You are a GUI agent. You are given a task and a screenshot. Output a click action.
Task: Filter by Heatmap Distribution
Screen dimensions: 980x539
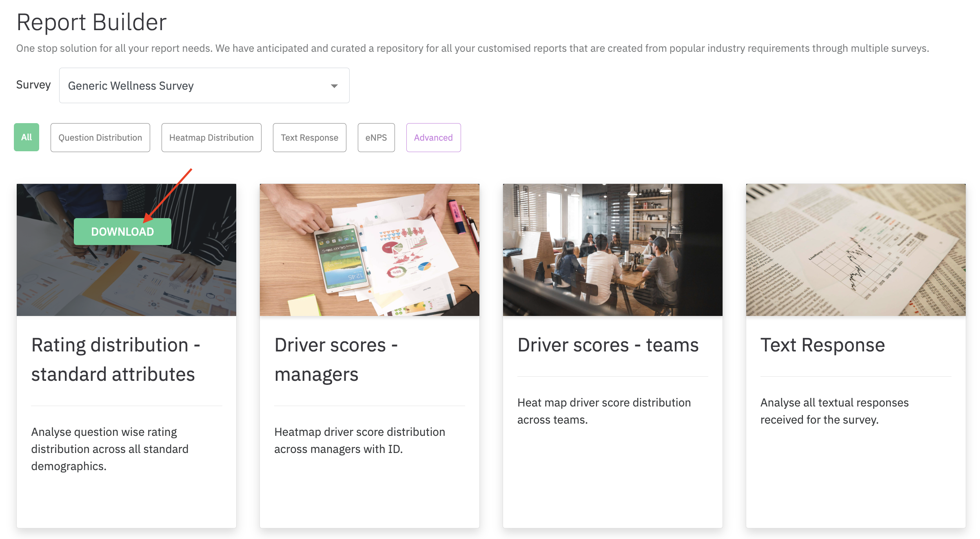(211, 138)
